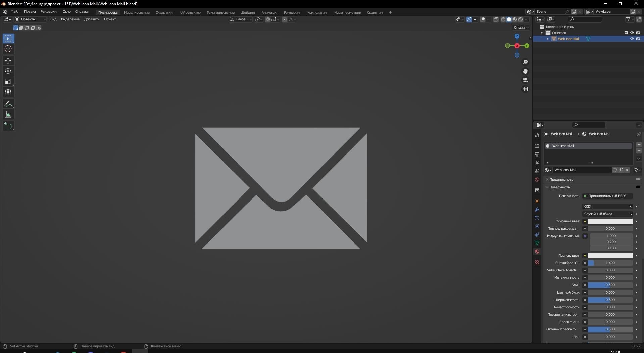Hide Collection in viewport via eye icon
Image resolution: width=644 pixels, height=353 pixels.
(632, 33)
